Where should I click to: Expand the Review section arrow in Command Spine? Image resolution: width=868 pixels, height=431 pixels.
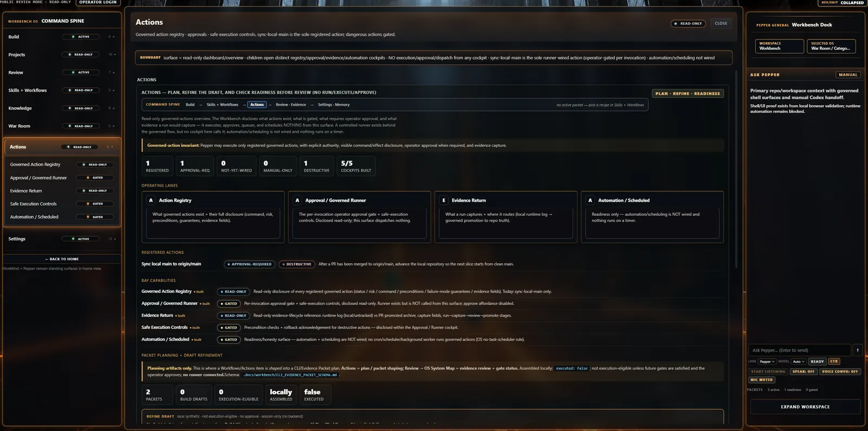(x=114, y=73)
